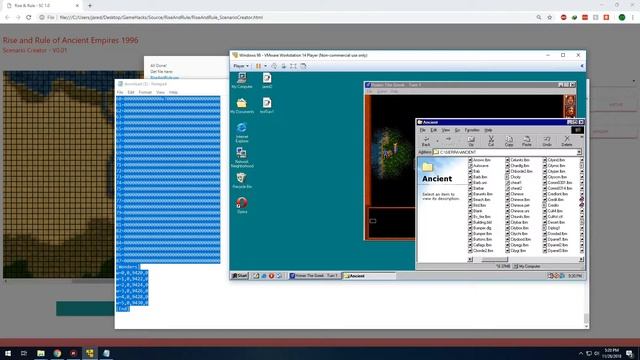Screen dimensions: 640x360
Task: Open the Opera icon on Windows 98 desktop
Action: (x=242, y=205)
